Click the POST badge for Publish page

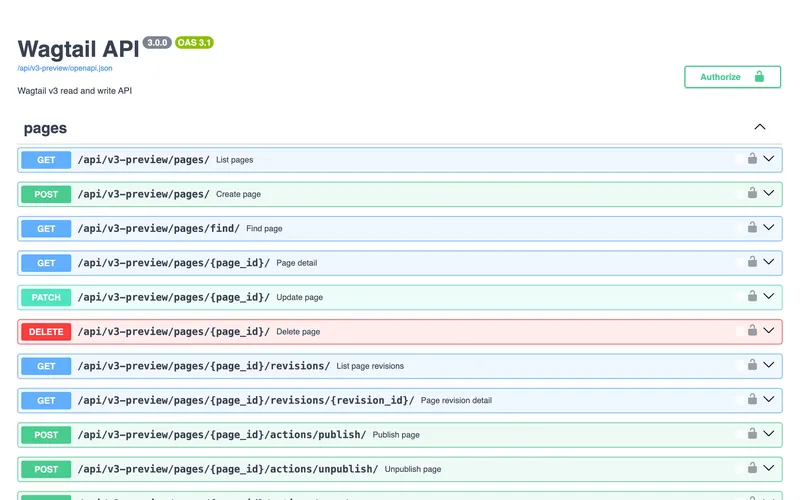coord(46,435)
